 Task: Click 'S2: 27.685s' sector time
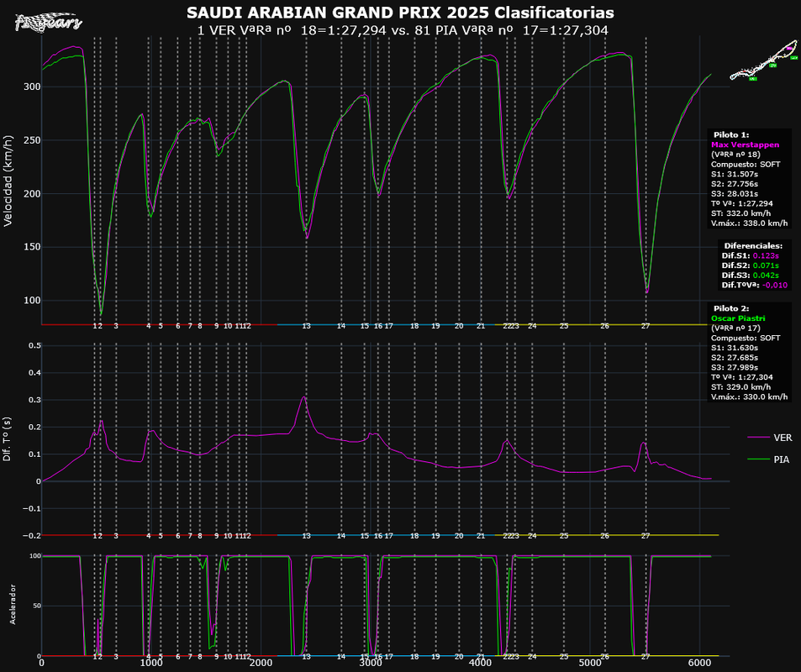[734, 358]
